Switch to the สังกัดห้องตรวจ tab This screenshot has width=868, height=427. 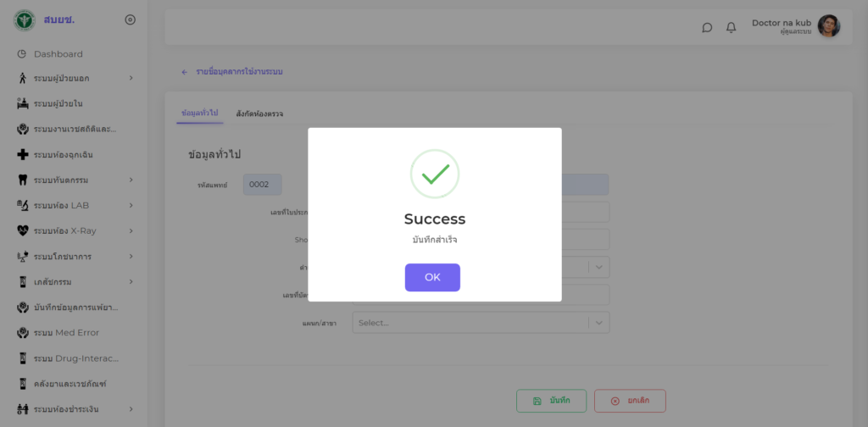[259, 114]
